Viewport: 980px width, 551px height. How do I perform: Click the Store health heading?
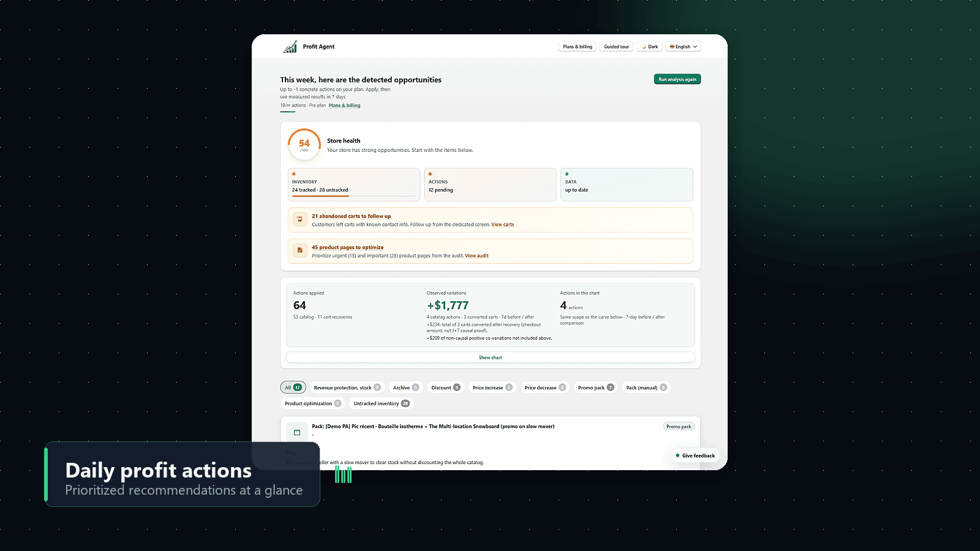(x=344, y=141)
